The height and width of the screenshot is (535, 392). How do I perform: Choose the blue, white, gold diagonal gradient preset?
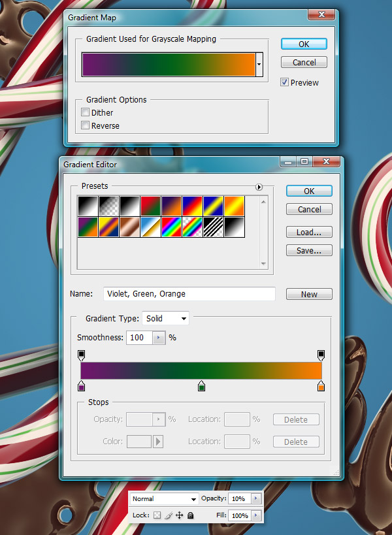point(150,227)
